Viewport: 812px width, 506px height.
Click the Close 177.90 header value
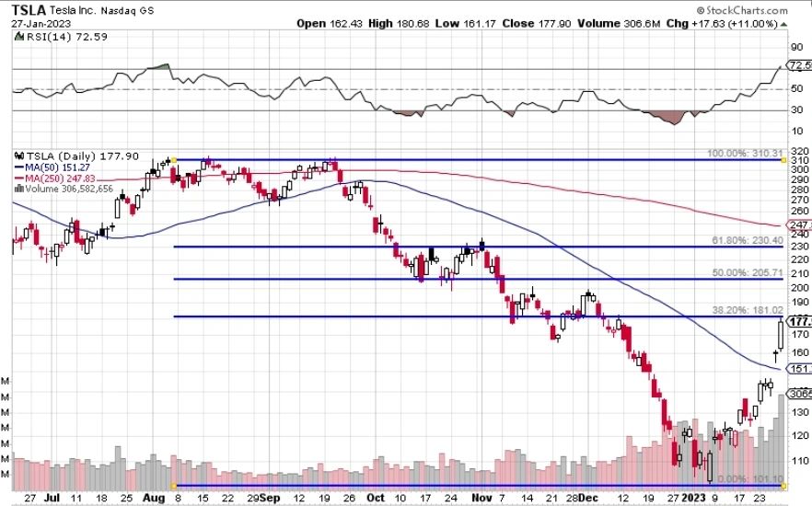(537, 24)
